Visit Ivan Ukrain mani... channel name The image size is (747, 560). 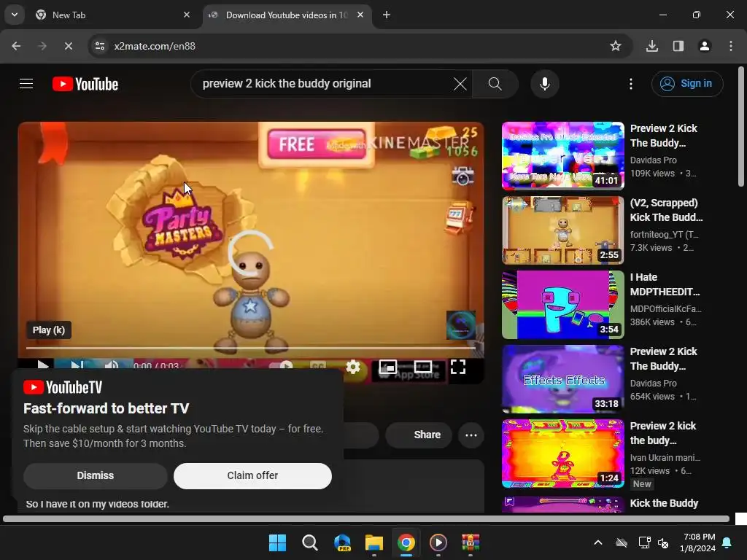click(665, 458)
